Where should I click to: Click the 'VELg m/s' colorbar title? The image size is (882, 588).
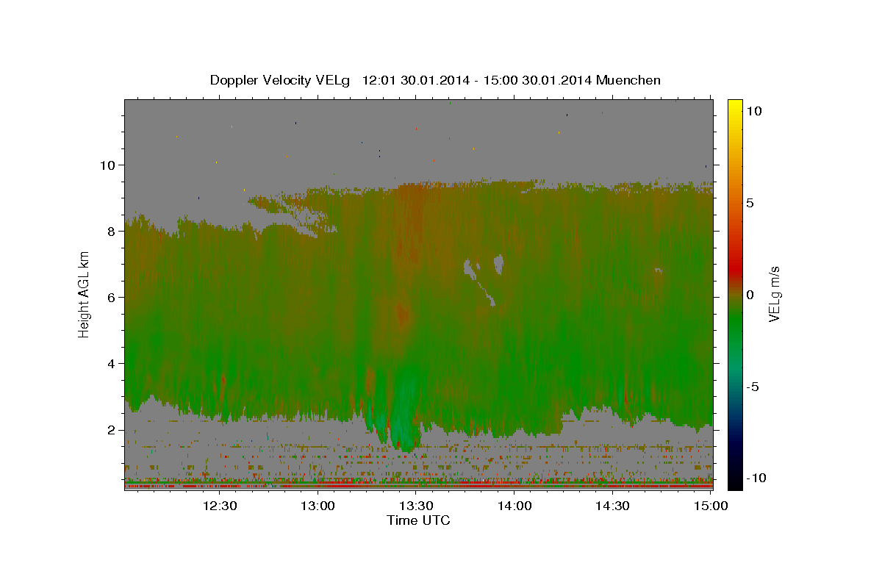[775, 294]
